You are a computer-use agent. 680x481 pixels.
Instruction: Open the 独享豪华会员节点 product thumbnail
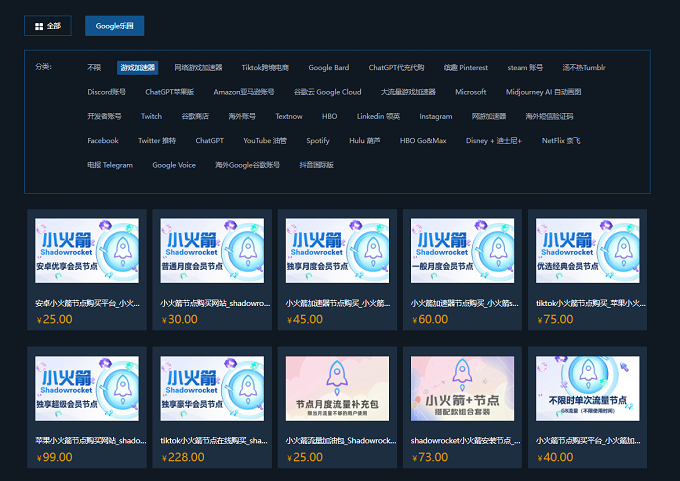coord(212,388)
